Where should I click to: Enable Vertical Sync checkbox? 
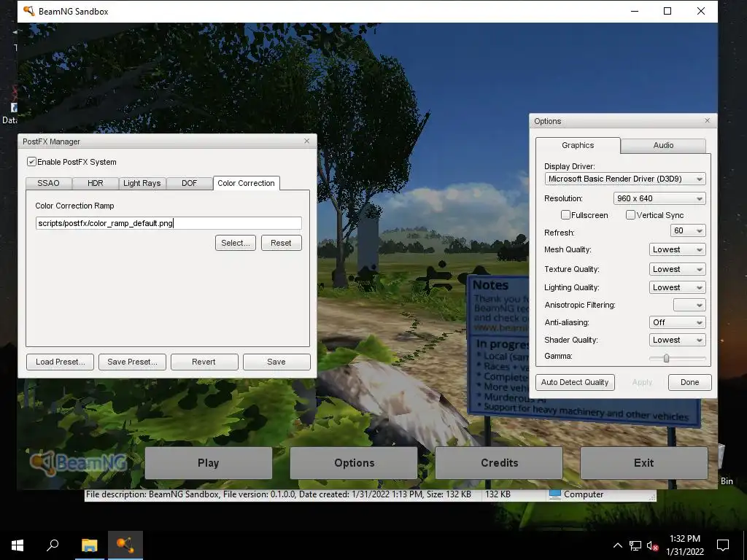tap(630, 215)
